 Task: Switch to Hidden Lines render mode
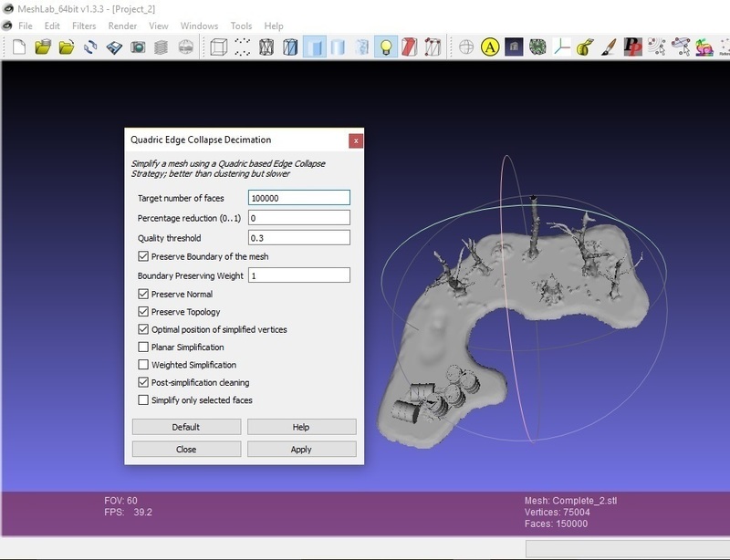[290, 47]
